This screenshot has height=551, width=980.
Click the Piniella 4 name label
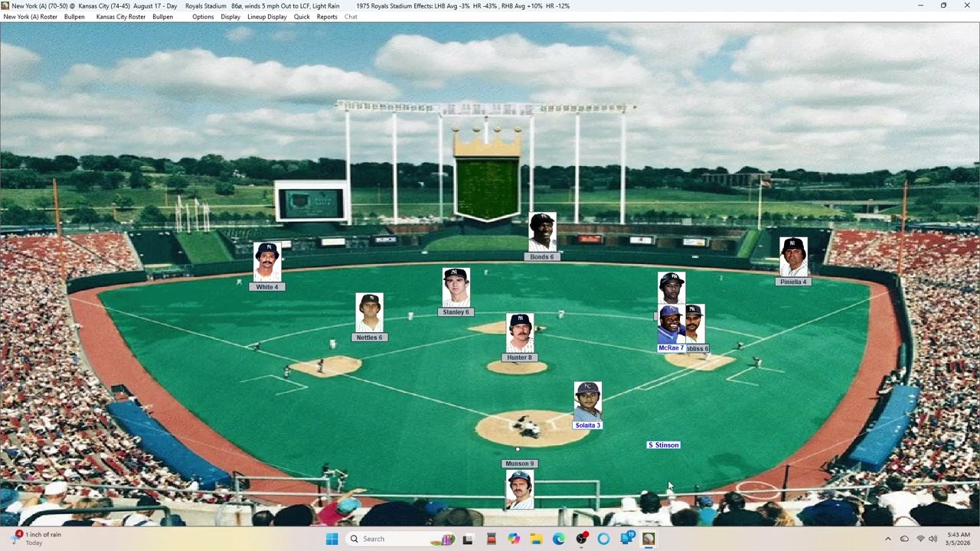(x=793, y=282)
